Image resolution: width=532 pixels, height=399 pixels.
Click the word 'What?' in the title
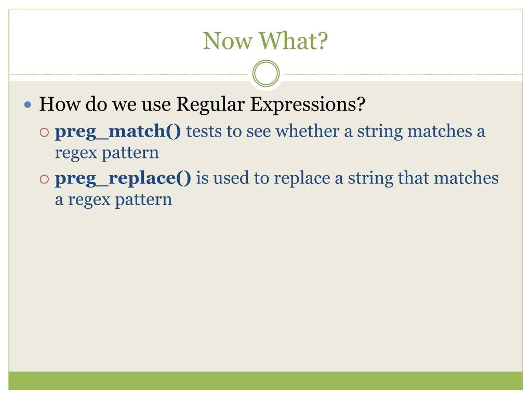294,41
